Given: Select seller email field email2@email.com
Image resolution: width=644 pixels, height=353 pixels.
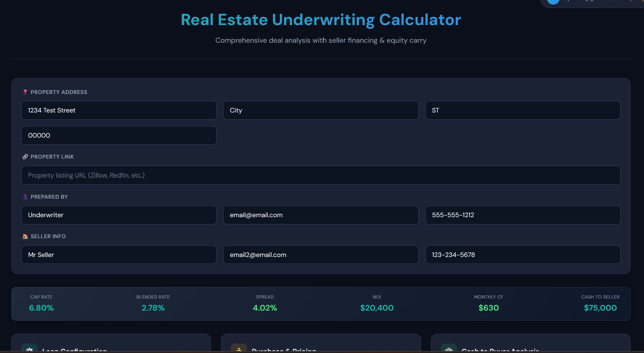Looking at the screenshot, I should [x=321, y=255].
